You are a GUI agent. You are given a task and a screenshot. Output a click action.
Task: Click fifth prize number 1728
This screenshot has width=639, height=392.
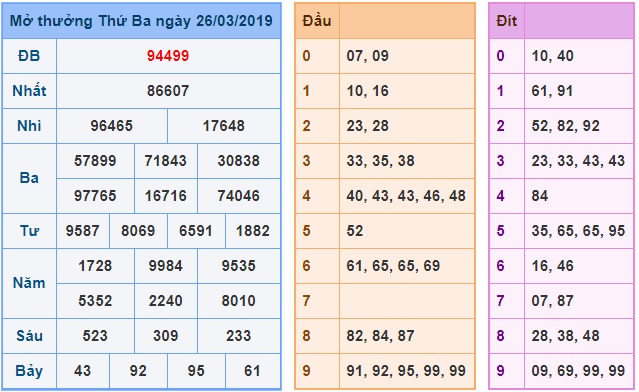(95, 266)
